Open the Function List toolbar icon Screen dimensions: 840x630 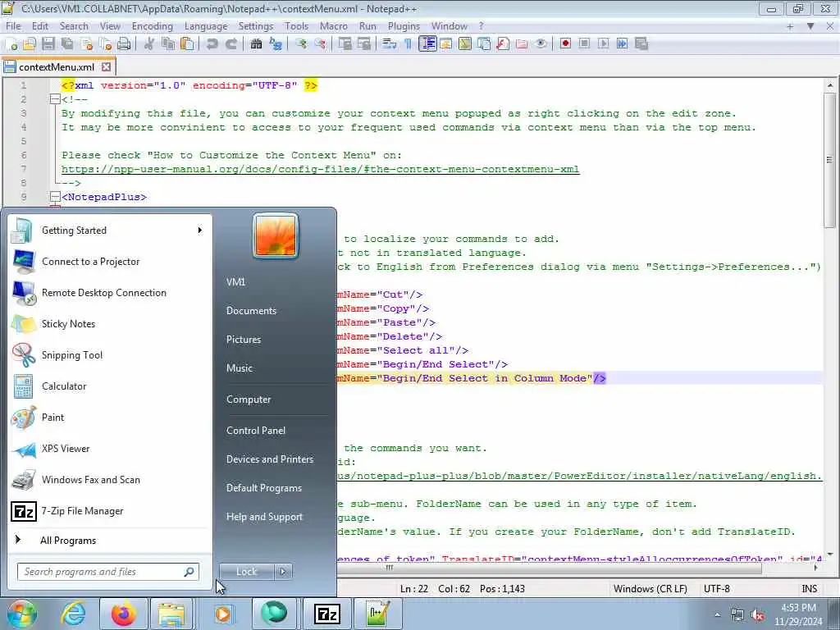click(503, 44)
